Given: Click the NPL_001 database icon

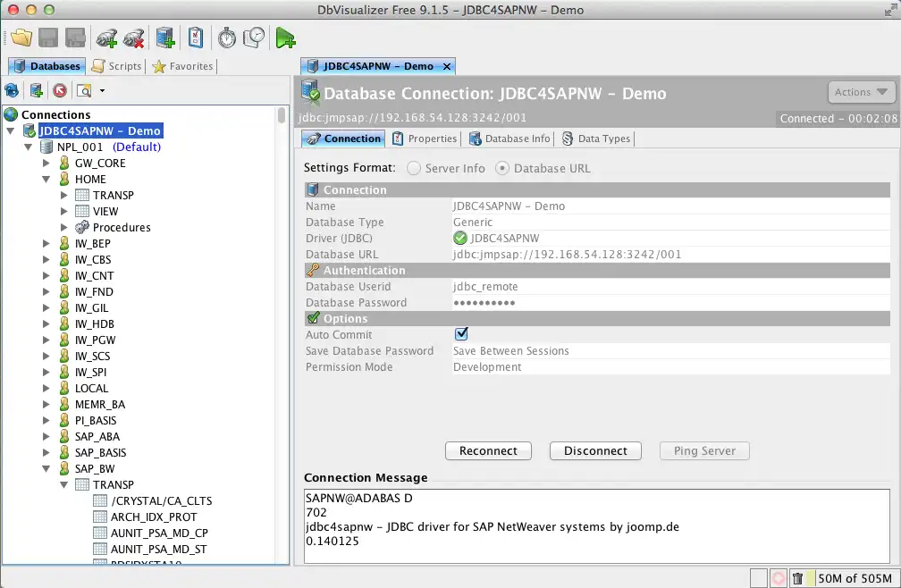Looking at the screenshot, I should (x=46, y=147).
